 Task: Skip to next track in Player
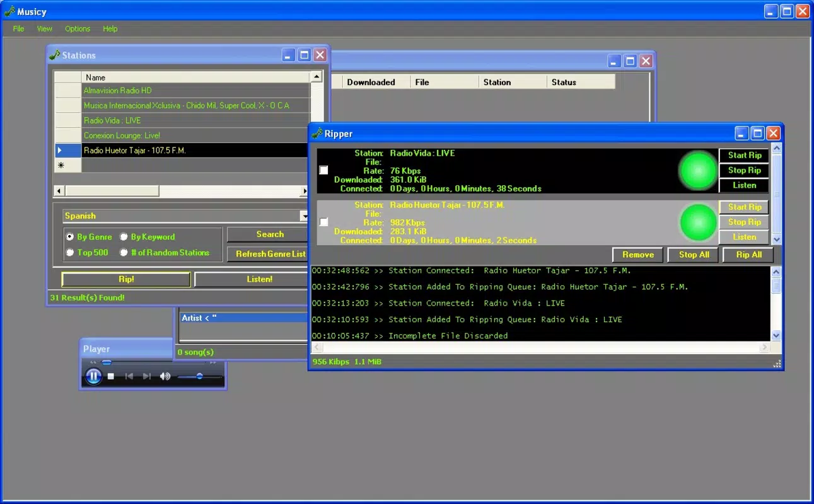point(147,376)
